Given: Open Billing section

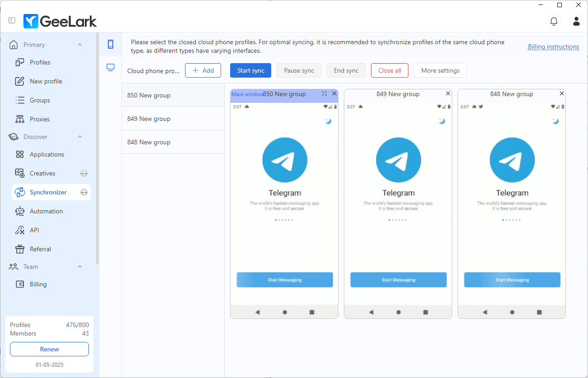Looking at the screenshot, I should pos(51,284).
